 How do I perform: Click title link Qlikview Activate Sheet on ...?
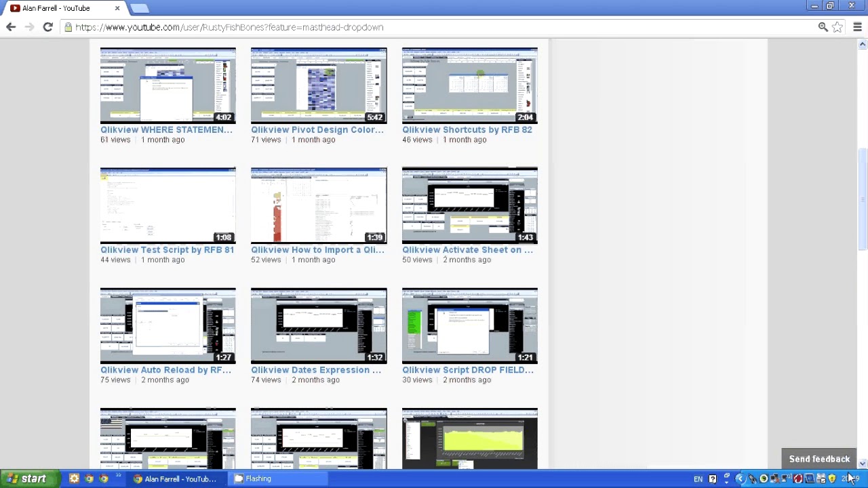tap(467, 249)
